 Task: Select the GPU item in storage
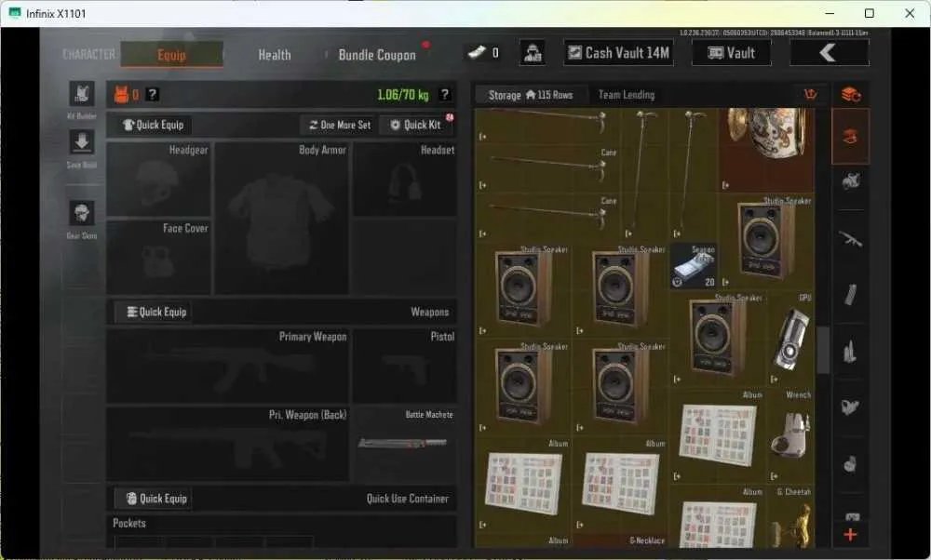tap(790, 338)
